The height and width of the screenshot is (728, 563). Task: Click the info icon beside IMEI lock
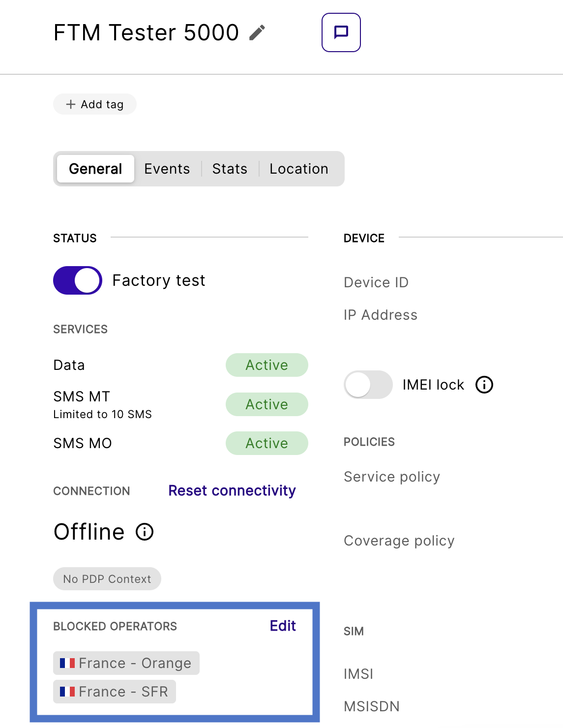(484, 385)
